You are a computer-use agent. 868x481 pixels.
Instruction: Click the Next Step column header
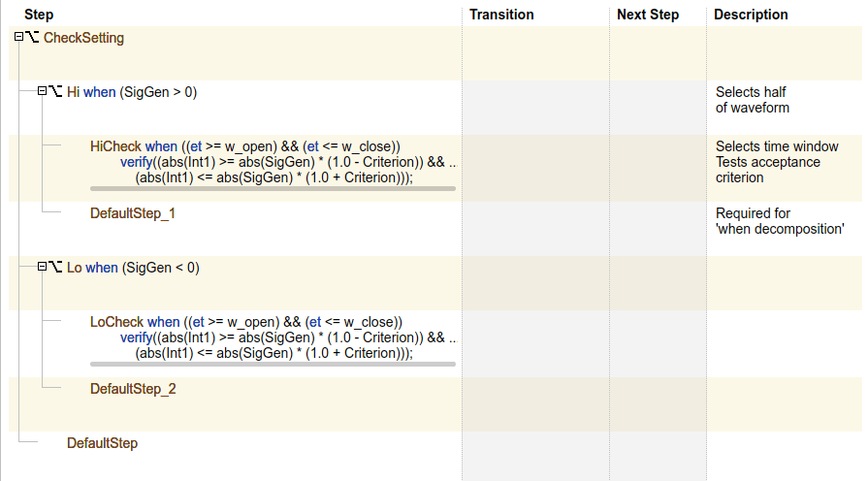[648, 15]
